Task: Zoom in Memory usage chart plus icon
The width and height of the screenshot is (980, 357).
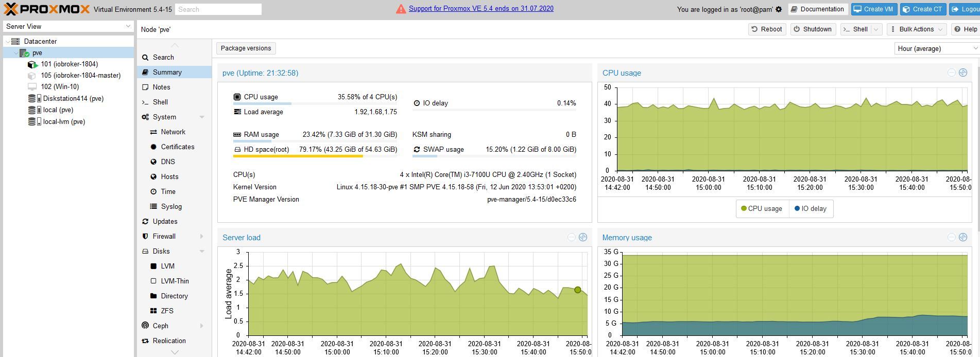Action: pyautogui.click(x=962, y=237)
